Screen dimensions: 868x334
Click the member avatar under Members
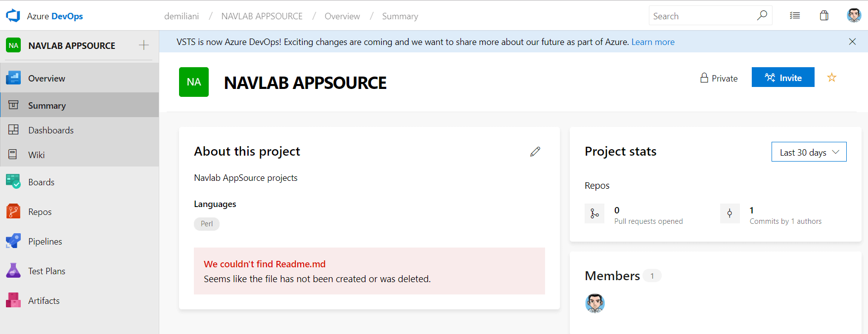[595, 303]
